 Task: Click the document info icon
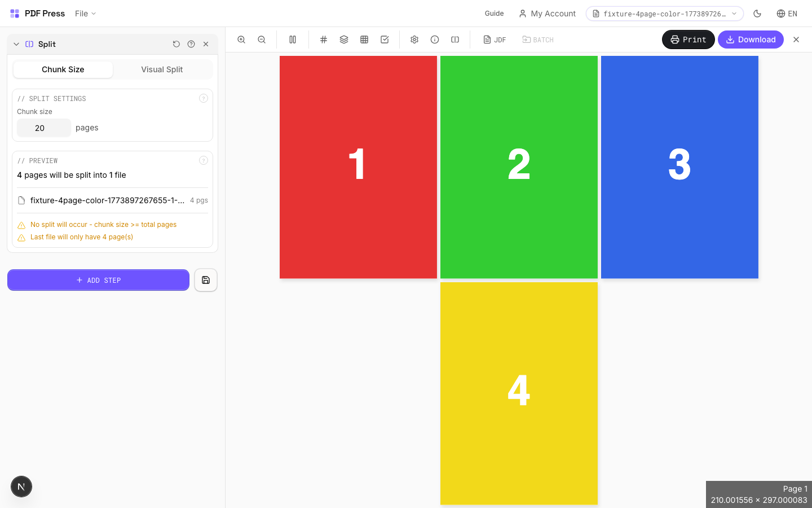(435, 40)
